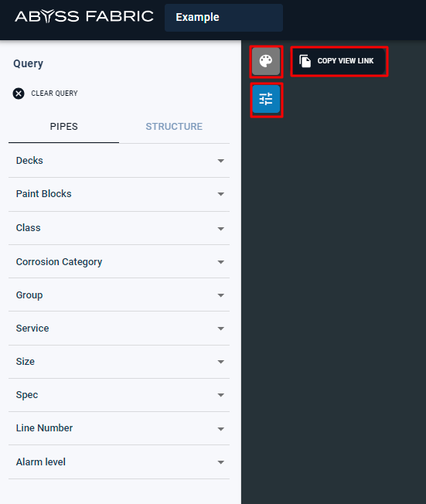Click the Abyss Fabric logo
The width and height of the screenshot is (426, 504).
point(84,16)
